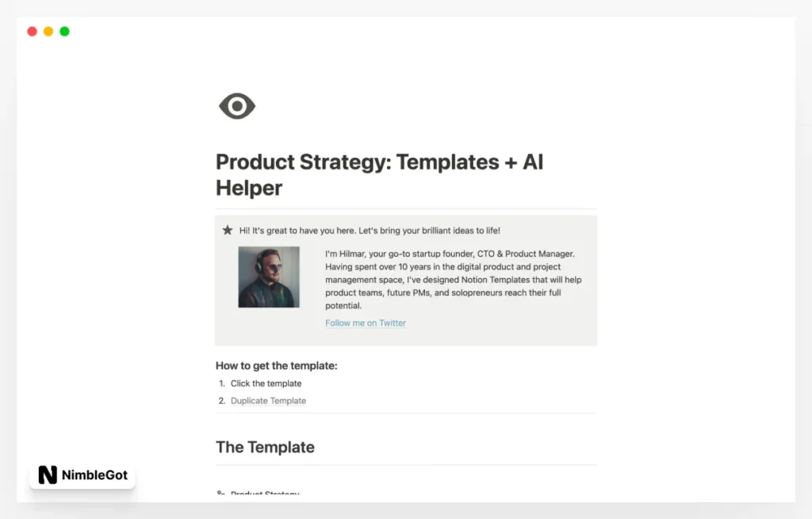Click the green traffic light button
This screenshot has height=519, width=812.
[x=64, y=31]
